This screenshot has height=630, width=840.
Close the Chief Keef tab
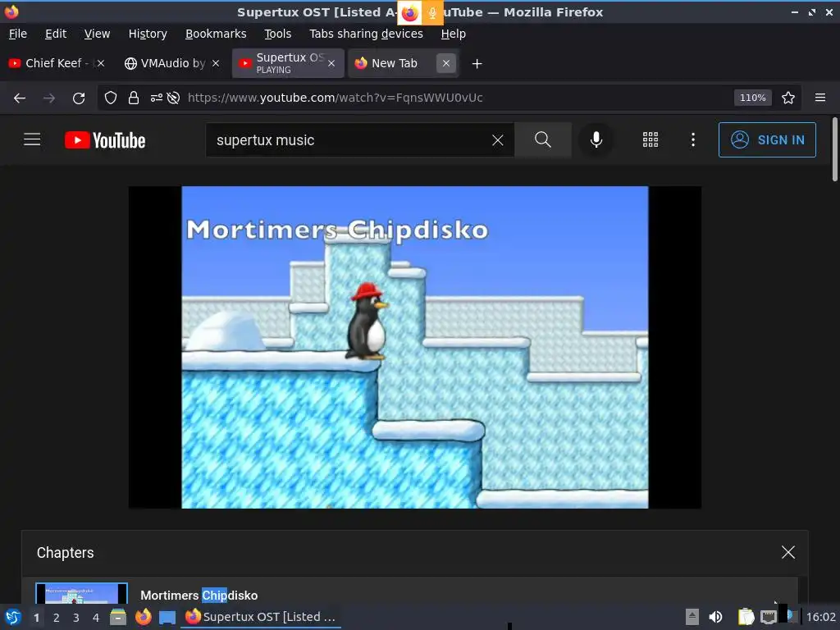click(101, 63)
